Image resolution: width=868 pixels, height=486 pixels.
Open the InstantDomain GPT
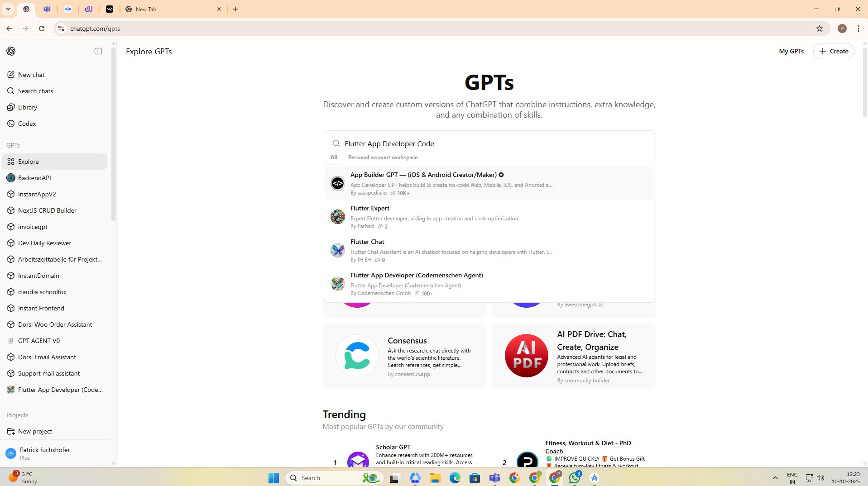coord(54,276)
